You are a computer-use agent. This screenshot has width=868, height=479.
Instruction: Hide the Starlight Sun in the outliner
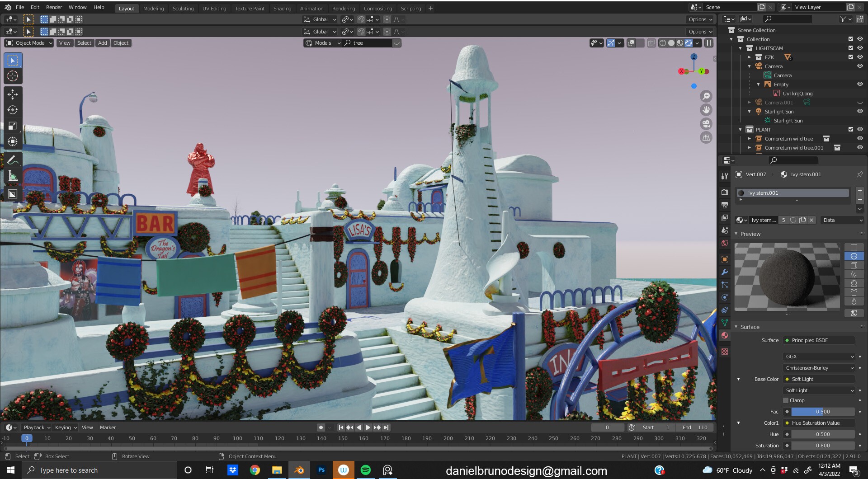pos(860,112)
